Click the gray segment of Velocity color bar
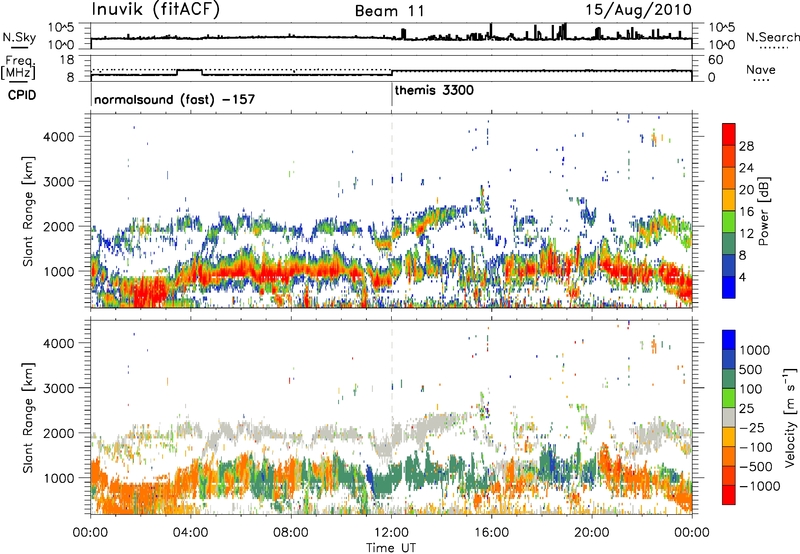 click(x=729, y=417)
